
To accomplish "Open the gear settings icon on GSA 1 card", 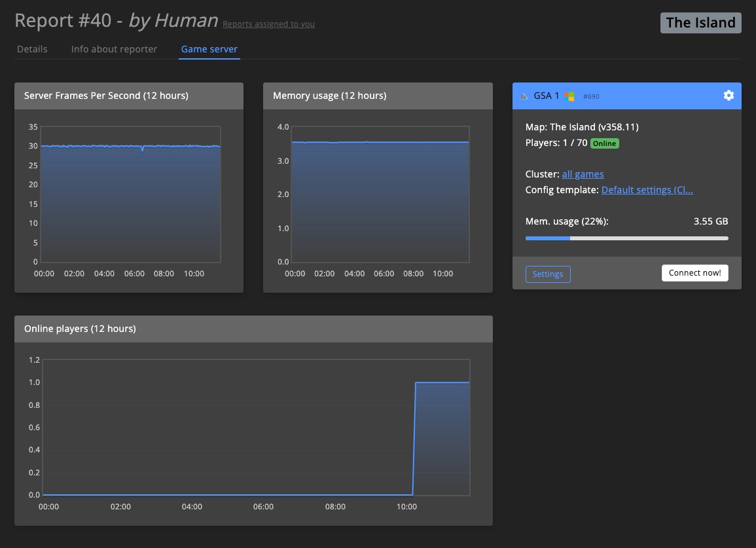I will [729, 96].
